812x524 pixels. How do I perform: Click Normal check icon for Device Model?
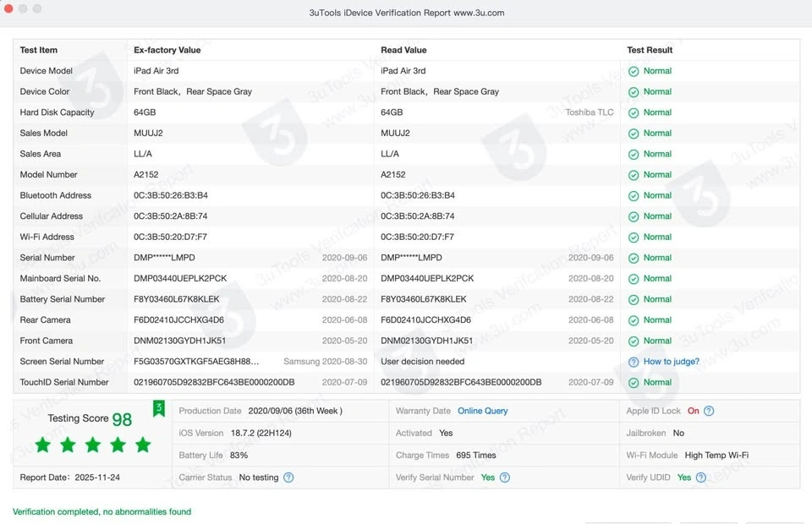634,71
